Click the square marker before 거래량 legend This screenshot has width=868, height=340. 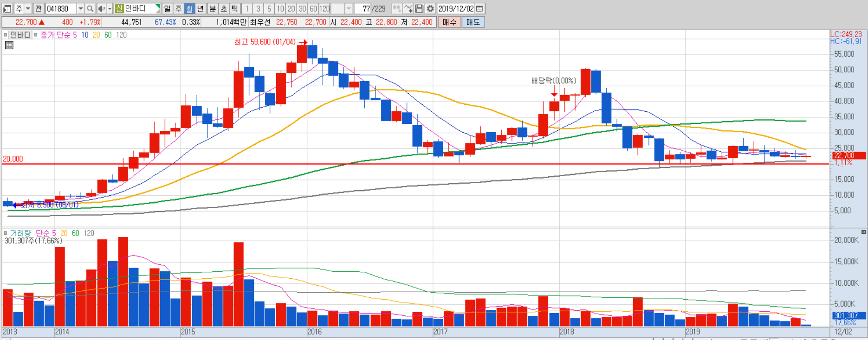pos(5,233)
